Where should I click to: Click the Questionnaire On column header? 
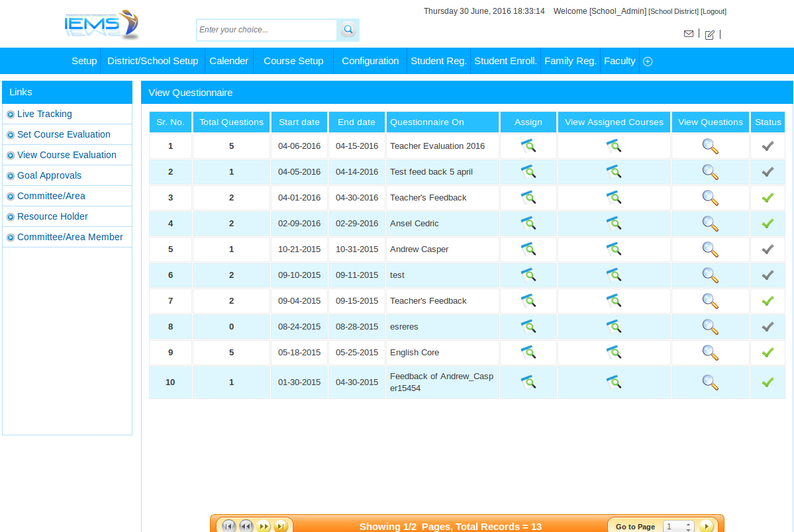point(442,122)
